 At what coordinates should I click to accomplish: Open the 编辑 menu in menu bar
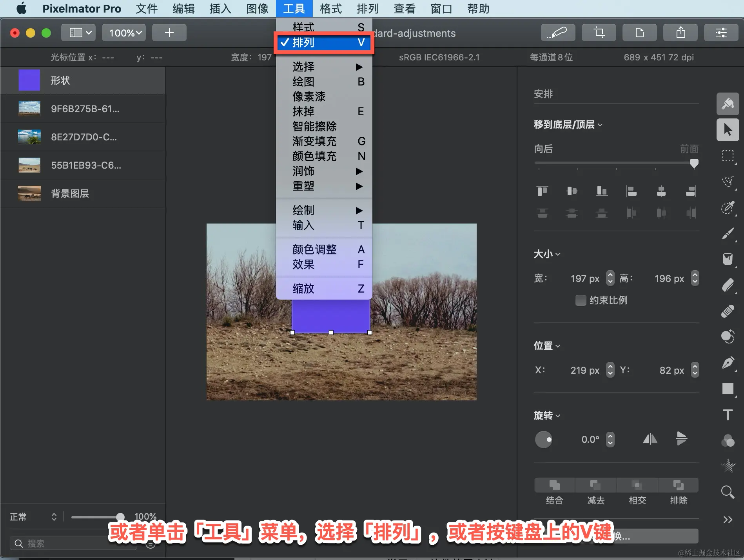click(183, 9)
